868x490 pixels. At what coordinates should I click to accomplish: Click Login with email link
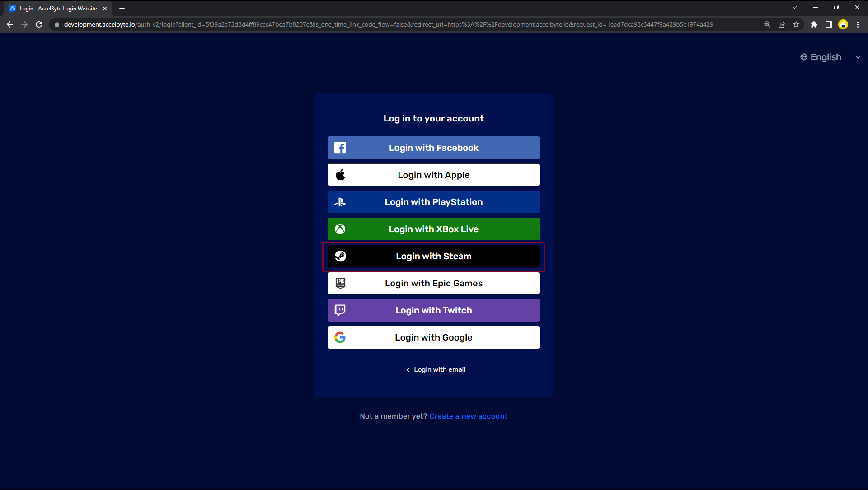[x=434, y=369]
